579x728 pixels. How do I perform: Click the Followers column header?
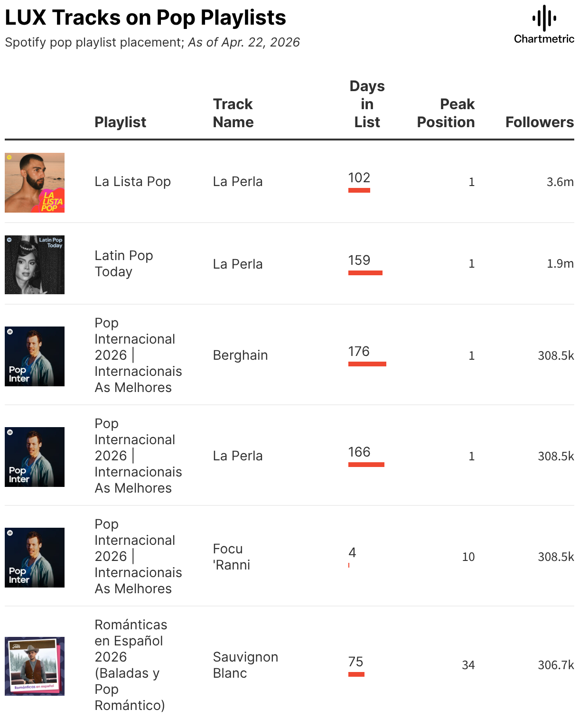tap(539, 122)
